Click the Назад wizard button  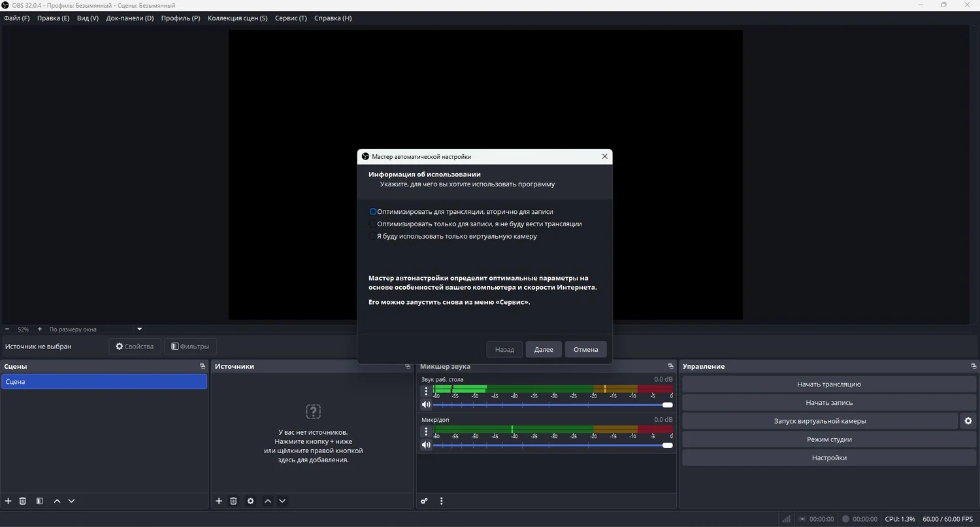pos(504,349)
